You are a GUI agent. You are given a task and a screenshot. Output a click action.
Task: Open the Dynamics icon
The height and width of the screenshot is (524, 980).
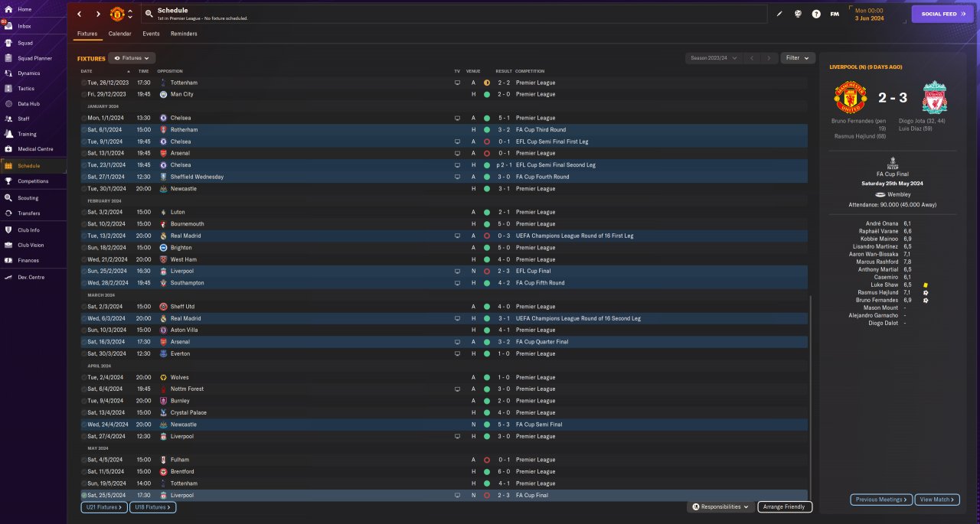(x=8, y=73)
